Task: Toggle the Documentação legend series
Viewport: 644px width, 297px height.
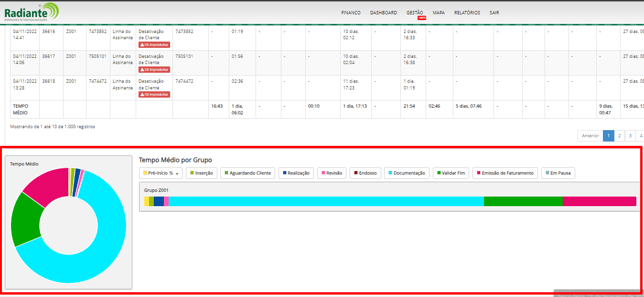Action: coord(407,173)
